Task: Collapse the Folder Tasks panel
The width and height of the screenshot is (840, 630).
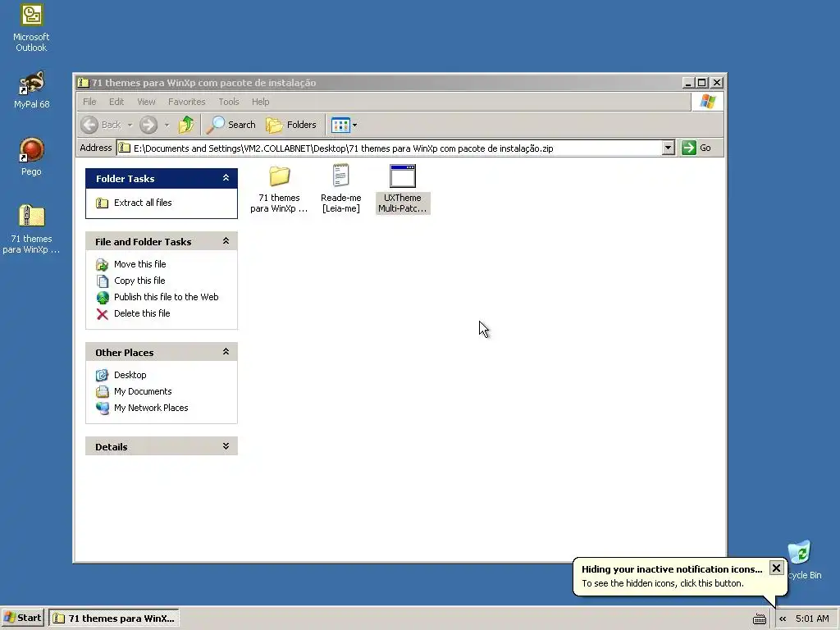Action: tap(226, 178)
